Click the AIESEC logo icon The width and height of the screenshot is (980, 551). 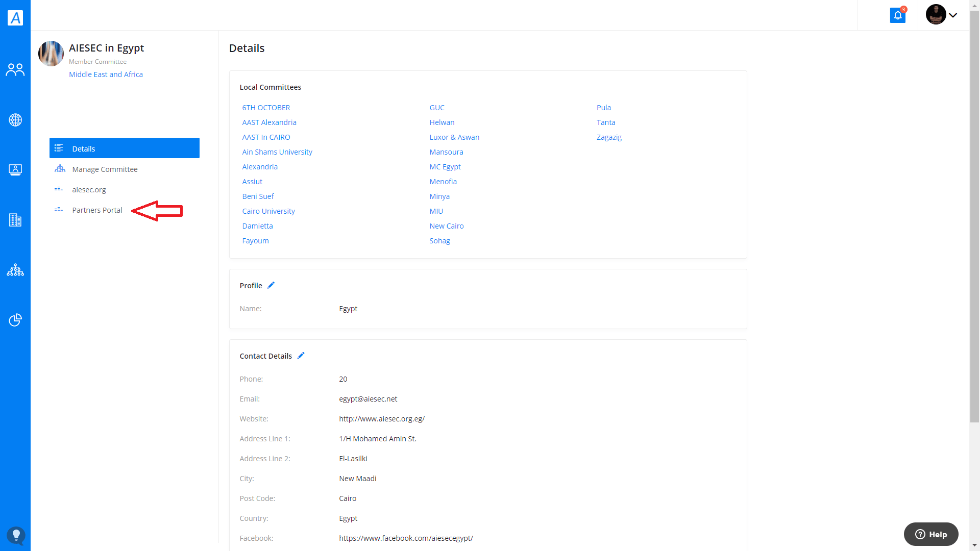pyautogui.click(x=15, y=18)
